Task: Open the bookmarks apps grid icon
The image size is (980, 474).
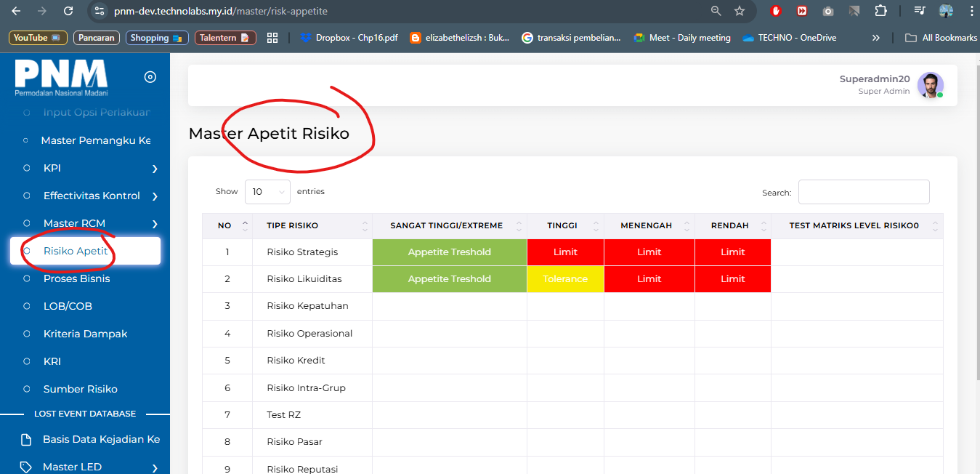Action: click(273, 38)
